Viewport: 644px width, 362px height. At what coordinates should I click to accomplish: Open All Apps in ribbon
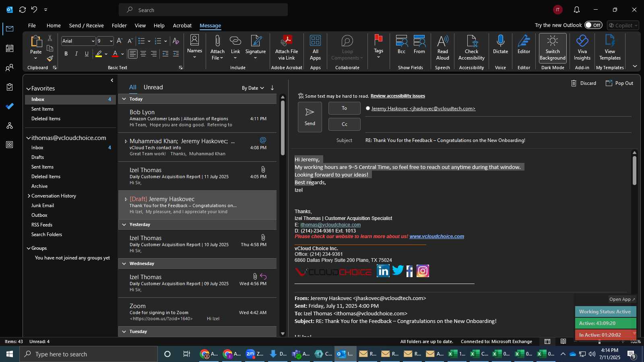(x=316, y=47)
